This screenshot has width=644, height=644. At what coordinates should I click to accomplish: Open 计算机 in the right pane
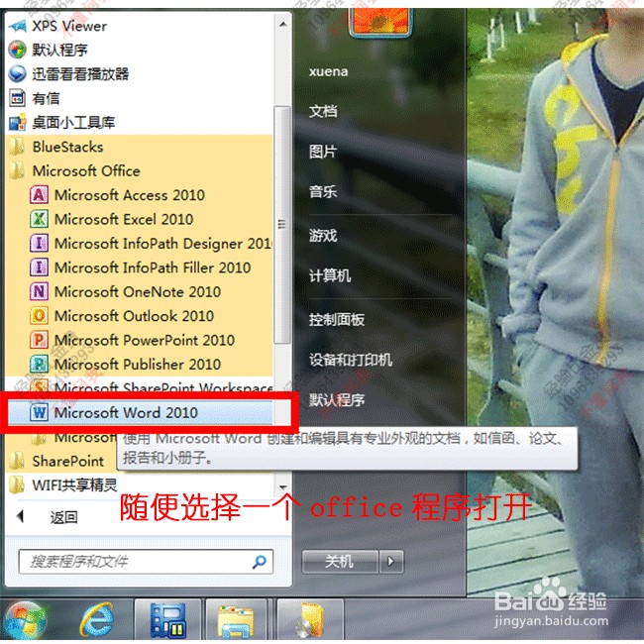coord(330,275)
